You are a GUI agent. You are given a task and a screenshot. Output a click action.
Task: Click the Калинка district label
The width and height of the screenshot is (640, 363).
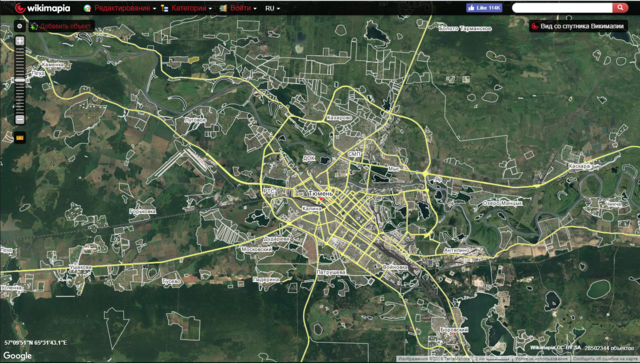(312, 208)
